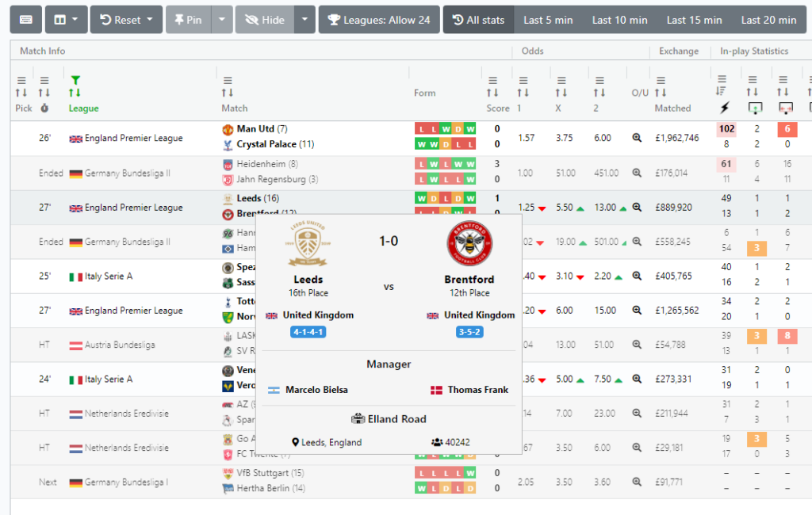The height and width of the screenshot is (515, 812).
Task: Toggle sort order on the Matched column
Action: tap(661, 91)
